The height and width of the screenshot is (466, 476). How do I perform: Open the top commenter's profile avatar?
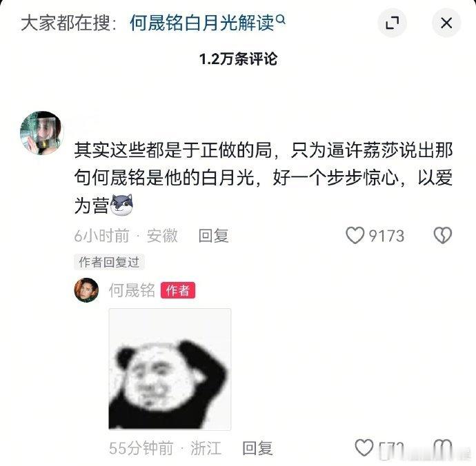point(42,133)
